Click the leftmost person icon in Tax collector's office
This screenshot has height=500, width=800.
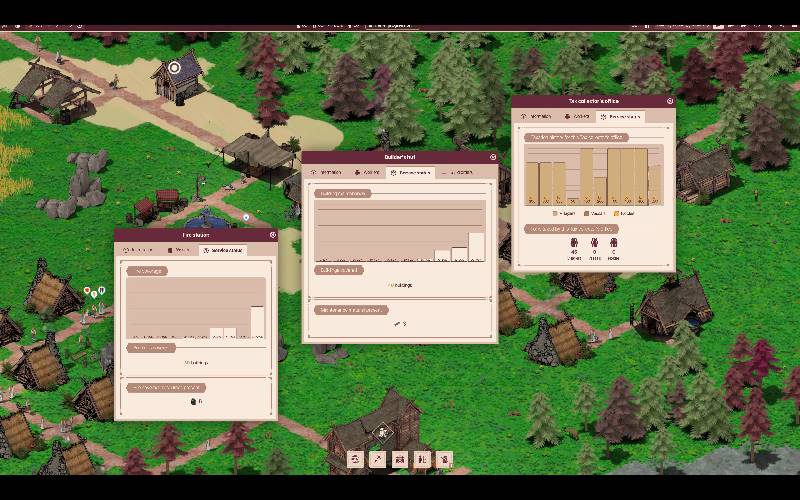(x=573, y=242)
